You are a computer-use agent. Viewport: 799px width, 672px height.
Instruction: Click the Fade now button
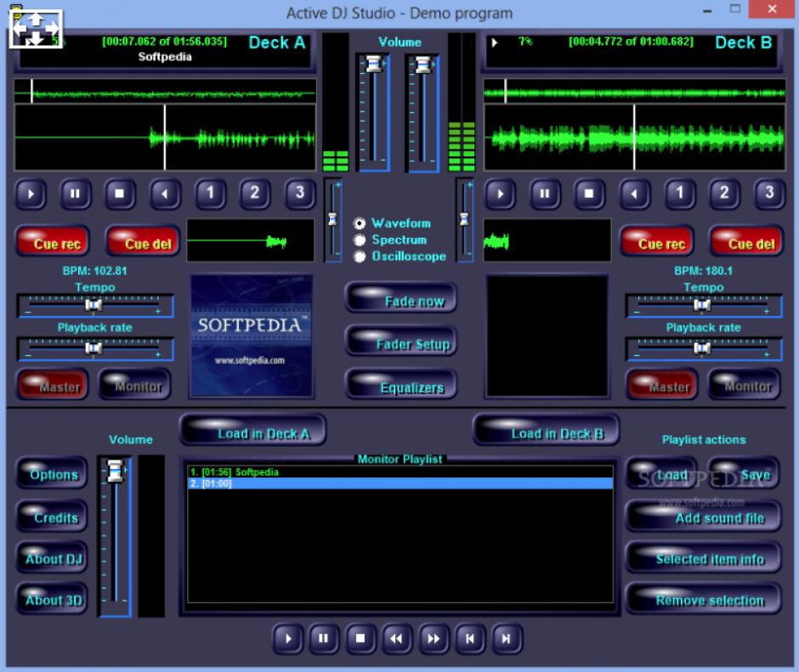pos(401,298)
